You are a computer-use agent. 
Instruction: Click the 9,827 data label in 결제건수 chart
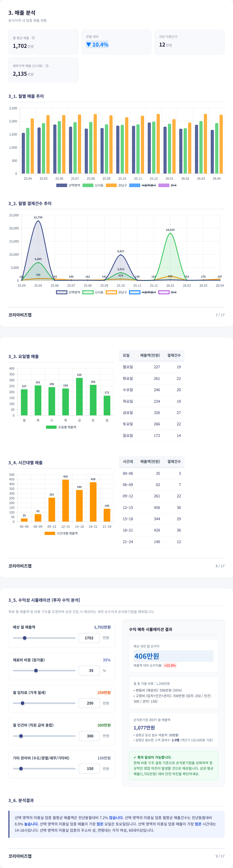[x=121, y=251]
